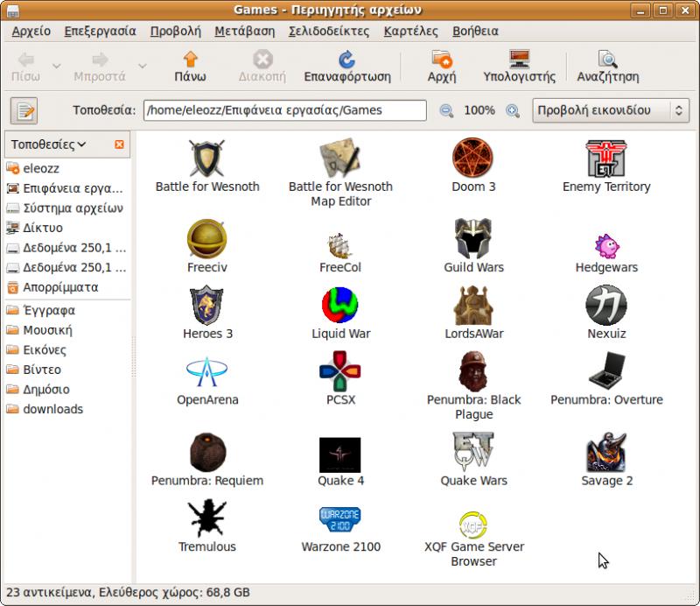
Task: Open Έγγραφα folder in the sidebar
Action: [67, 310]
